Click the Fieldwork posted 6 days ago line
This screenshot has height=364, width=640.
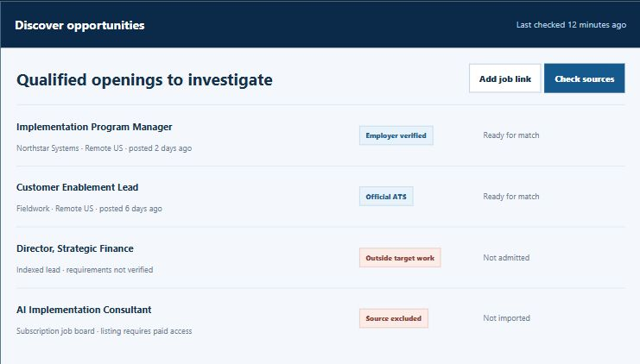click(89, 209)
